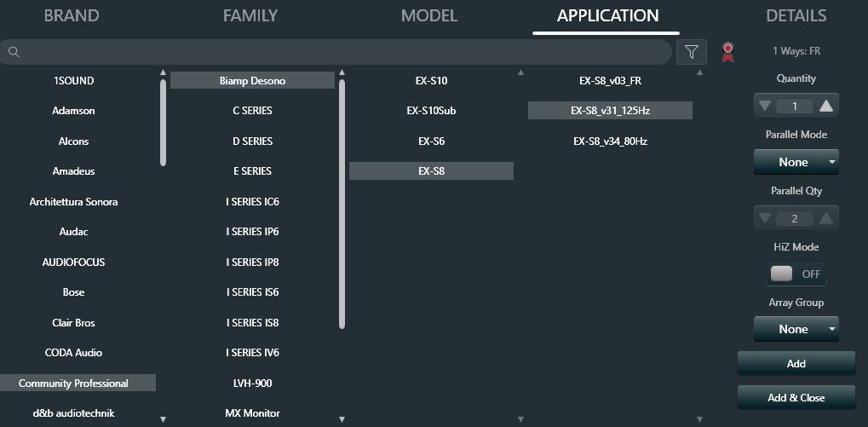Screen dimensions: 868x427
Task: Click model list scroll down arrow
Action: coord(520,419)
